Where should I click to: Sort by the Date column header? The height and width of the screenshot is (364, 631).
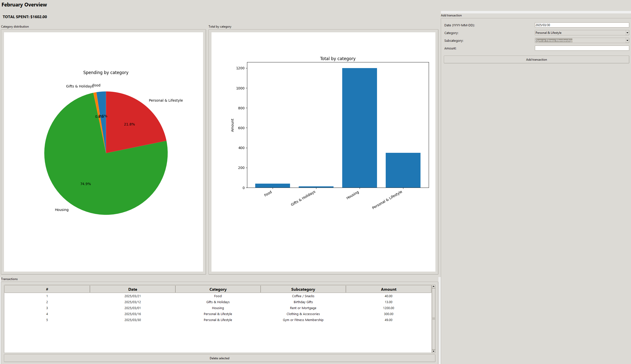[132, 289]
